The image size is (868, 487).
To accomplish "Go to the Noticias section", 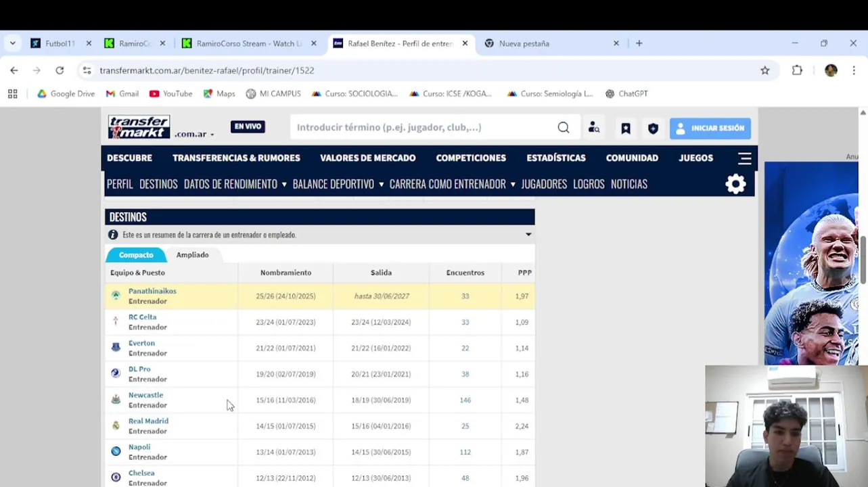I will tap(629, 184).
